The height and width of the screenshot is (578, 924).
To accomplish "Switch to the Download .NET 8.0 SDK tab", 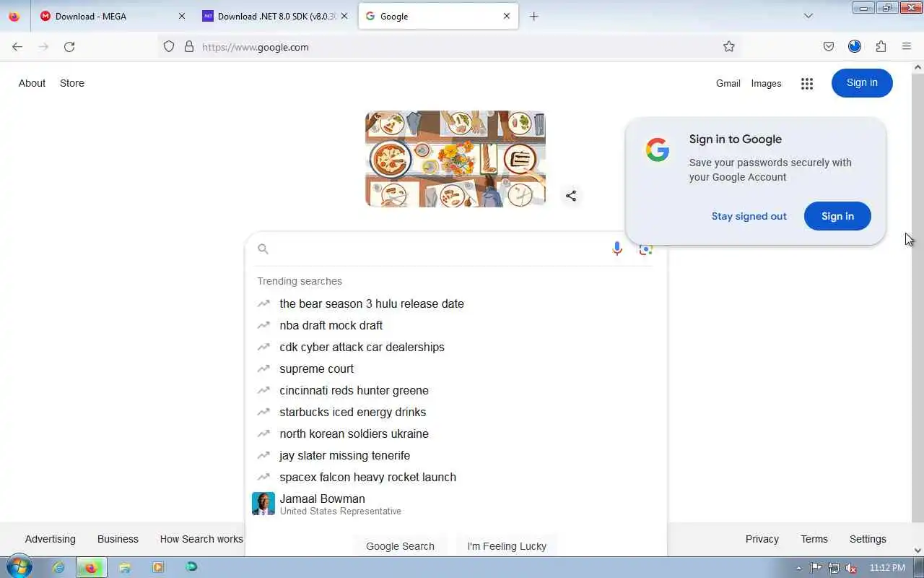I will coord(276,16).
